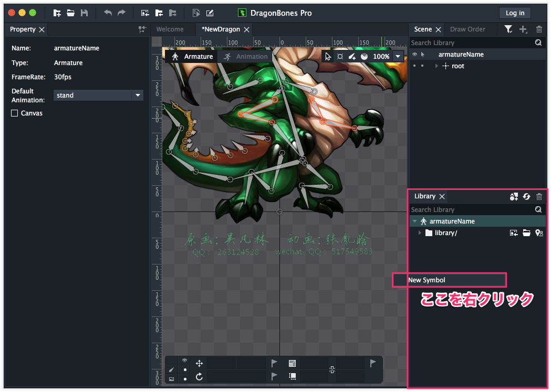This screenshot has height=392, width=551.
Task: Click the delete trash icon in the Scene panel
Action: (539, 29)
